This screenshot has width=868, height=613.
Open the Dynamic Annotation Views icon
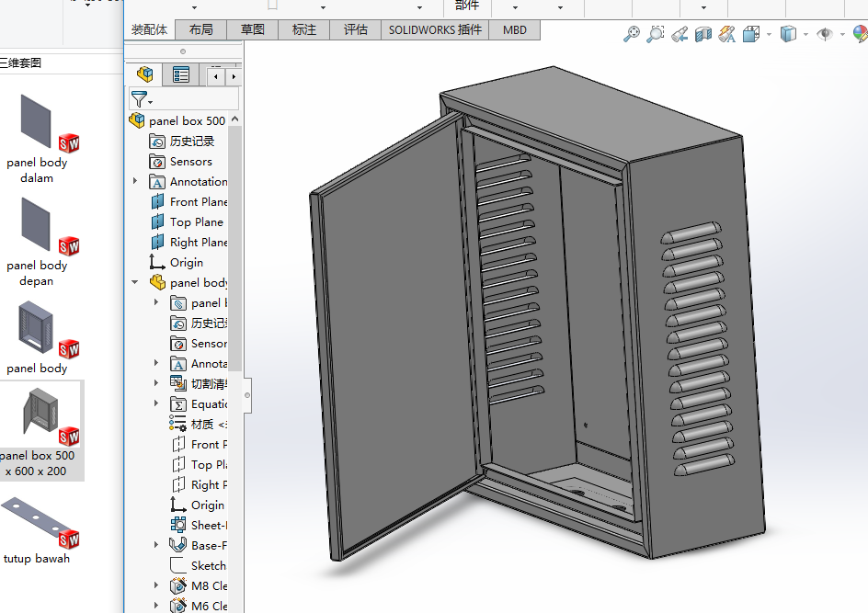(727, 34)
